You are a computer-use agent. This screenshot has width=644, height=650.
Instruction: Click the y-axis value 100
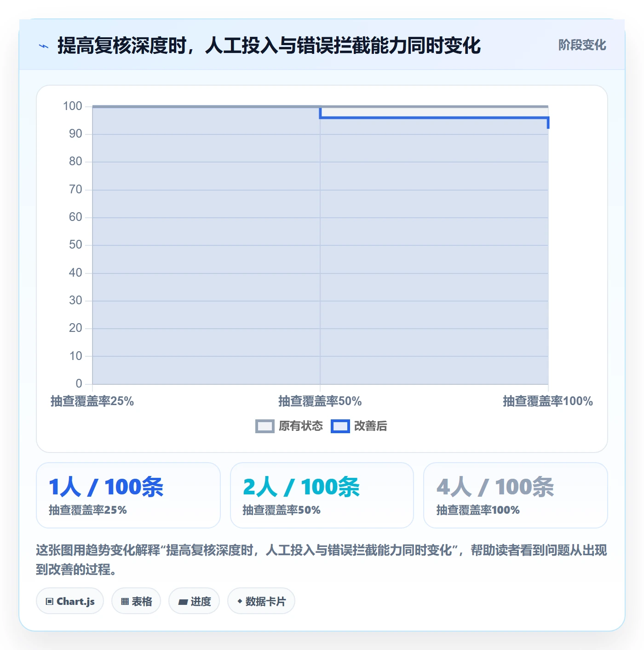click(x=73, y=106)
